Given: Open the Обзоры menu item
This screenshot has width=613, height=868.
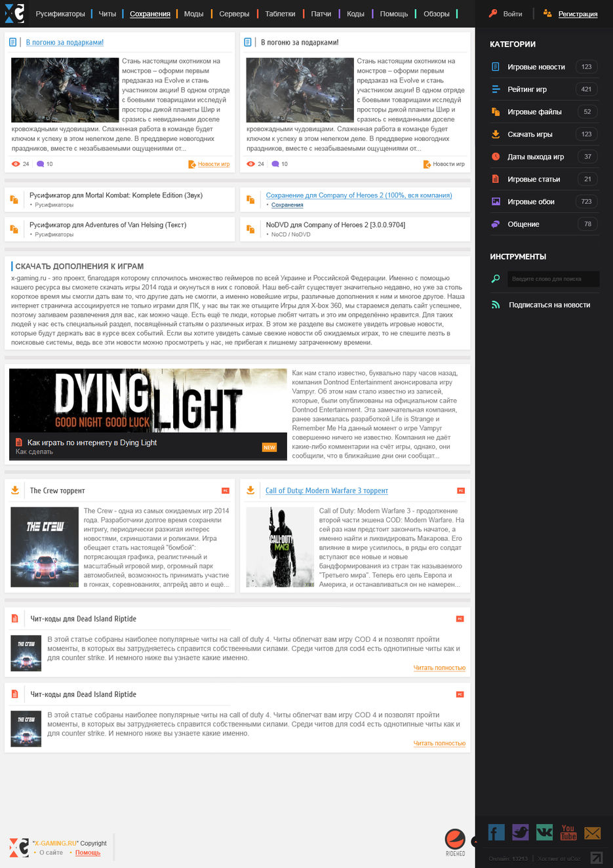Looking at the screenshot, I should pos(437,14).
